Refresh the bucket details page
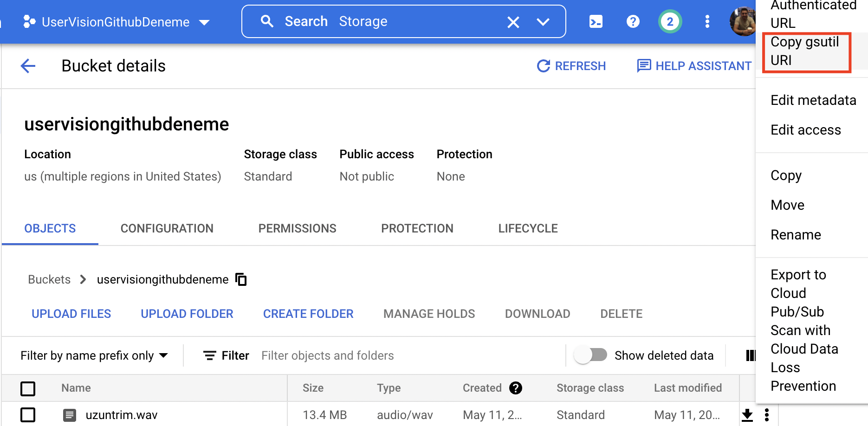The width and height of the screenshot is (868, 426). (x=571, y=66)
